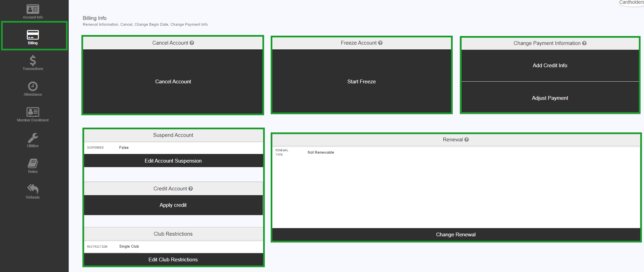
Task: Click the Club Restrictions section header
Action: (x=173, y=234)
